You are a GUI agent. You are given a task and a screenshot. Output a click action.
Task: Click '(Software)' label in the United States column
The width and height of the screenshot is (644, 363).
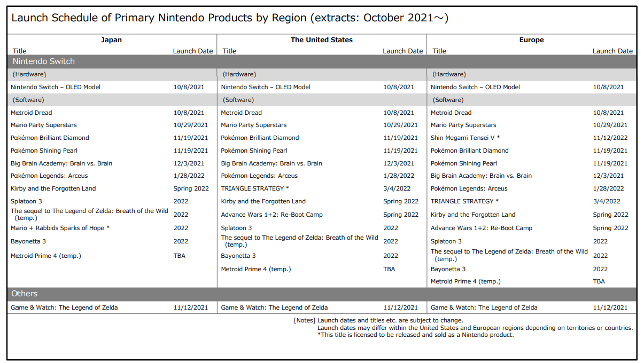[238, 100]
